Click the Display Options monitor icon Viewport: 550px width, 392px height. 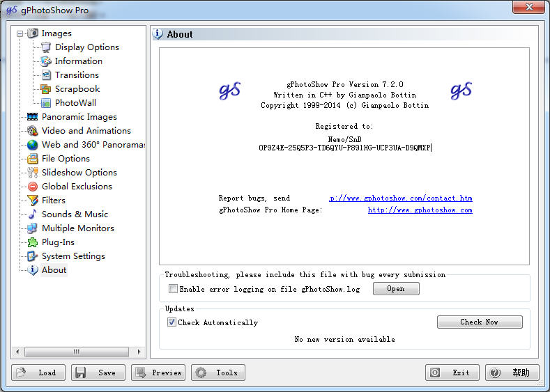coord(46,47)
